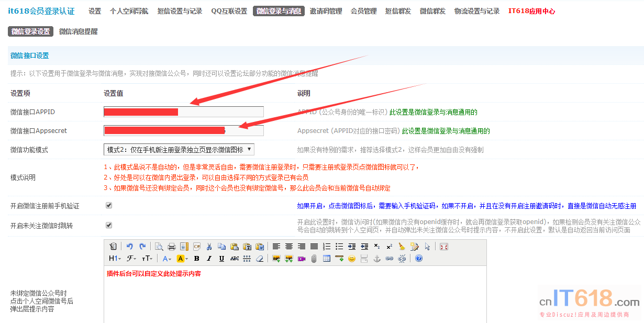Open 短信群发 menu
The width and height of the screenshot is (644, 323).
[x=398, y=11]
